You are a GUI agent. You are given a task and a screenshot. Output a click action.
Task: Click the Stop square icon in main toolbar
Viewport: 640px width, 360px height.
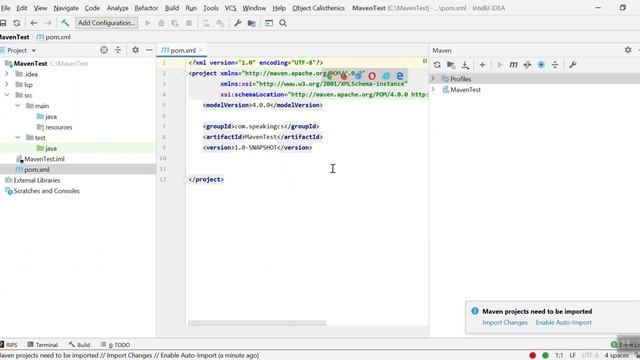[189, 23]
